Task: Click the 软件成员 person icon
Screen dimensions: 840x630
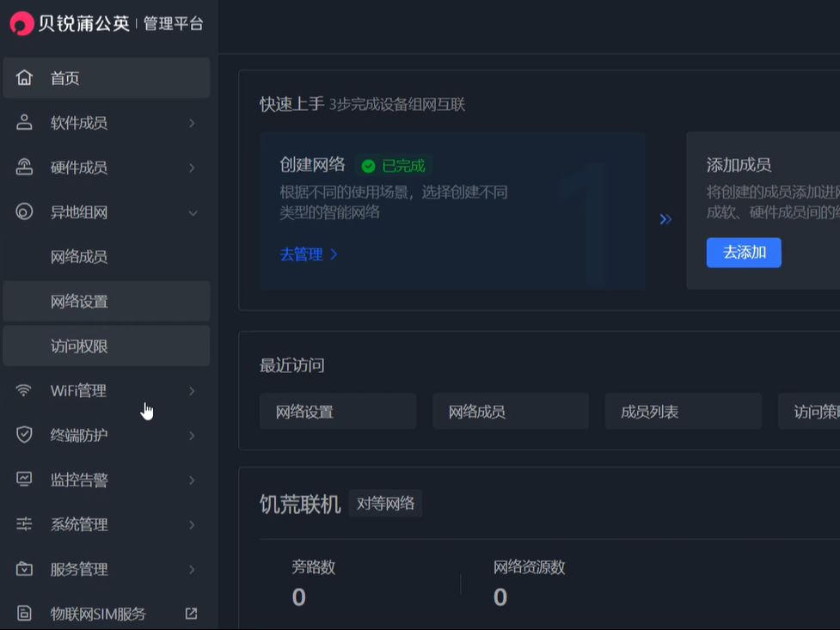Action: [x=24, y=122]
